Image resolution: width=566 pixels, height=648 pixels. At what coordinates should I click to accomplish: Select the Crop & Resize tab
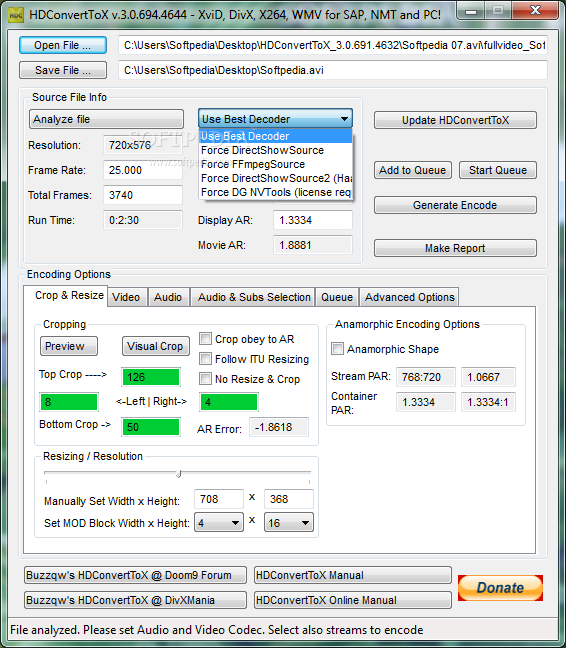66,295
